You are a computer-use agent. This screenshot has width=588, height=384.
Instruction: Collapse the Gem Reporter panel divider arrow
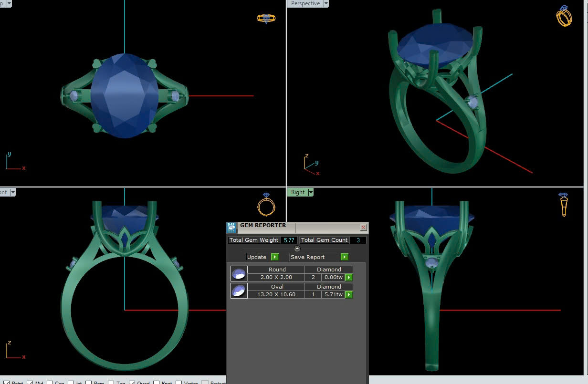click(297, 249)
